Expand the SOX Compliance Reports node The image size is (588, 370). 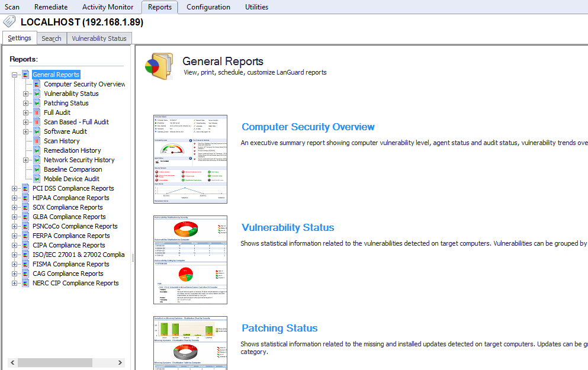(14, 207)
